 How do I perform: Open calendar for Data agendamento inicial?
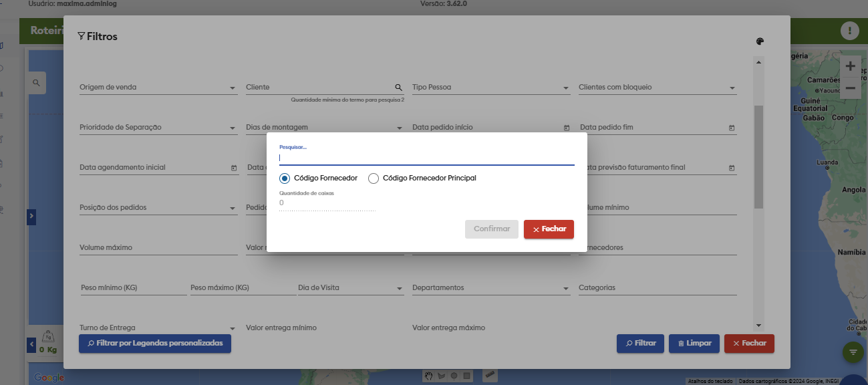[x=233, y=168]
